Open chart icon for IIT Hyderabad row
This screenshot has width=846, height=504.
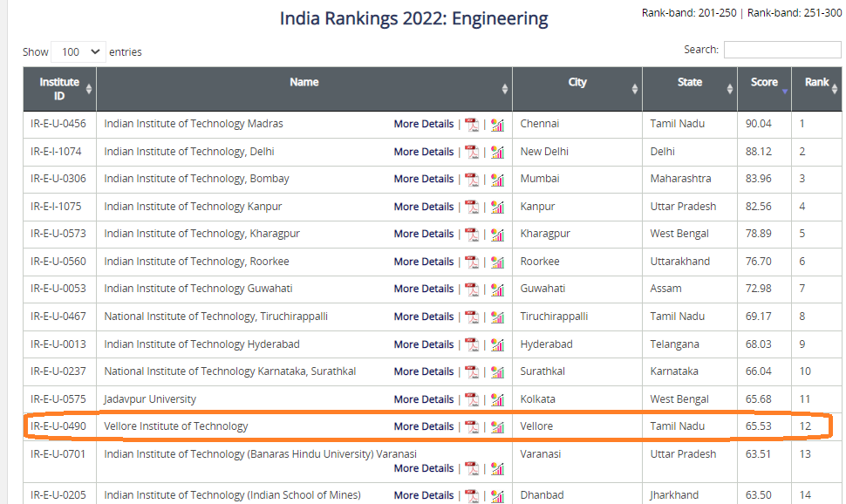point(497,344)
